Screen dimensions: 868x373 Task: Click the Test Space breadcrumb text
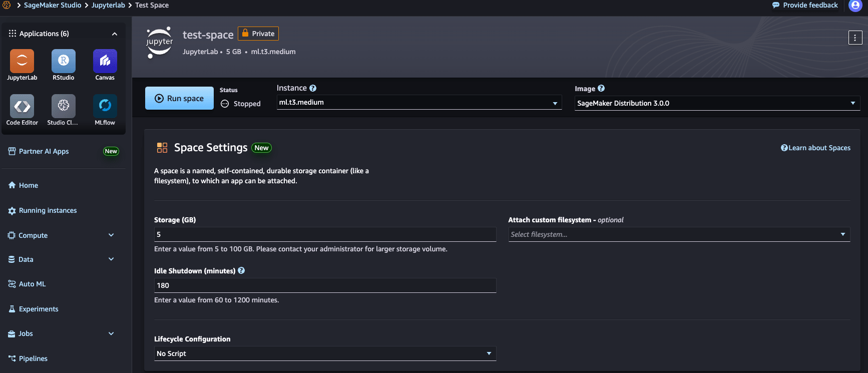point(152,5)
